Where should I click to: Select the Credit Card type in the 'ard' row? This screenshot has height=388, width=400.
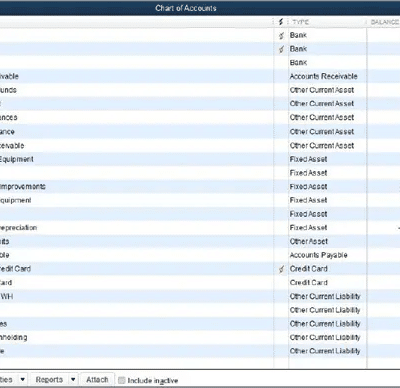(x=309, y=283)
